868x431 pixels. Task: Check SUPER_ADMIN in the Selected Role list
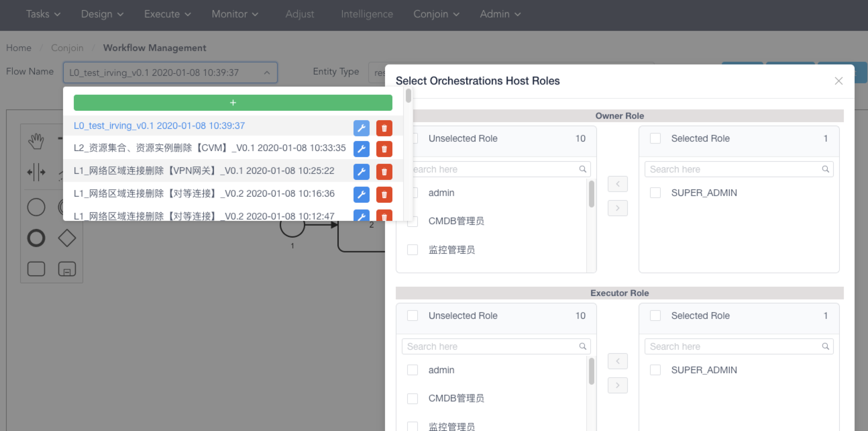(655, 193)
